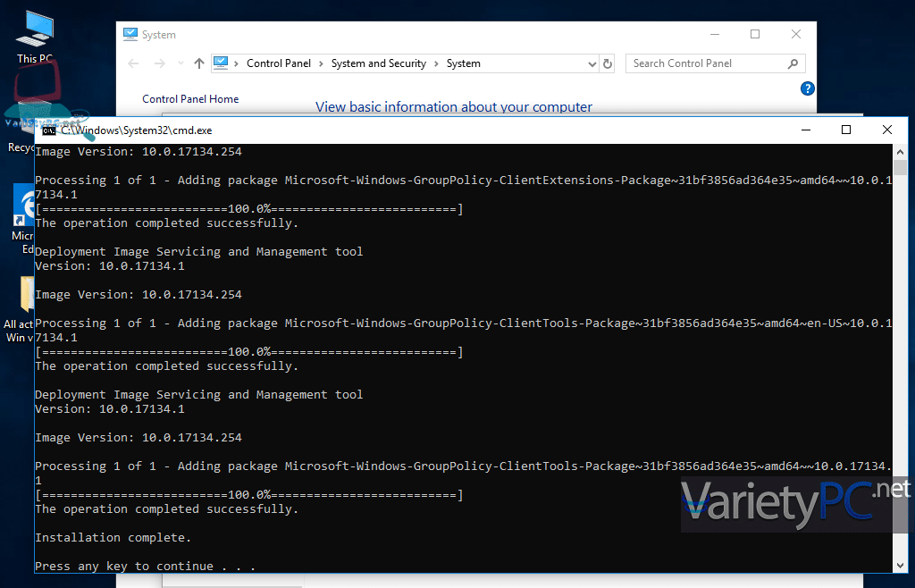Viewport: 915px width, 588px height.
Task: Expand the address bar history dropdown
Action: point(592,63)
